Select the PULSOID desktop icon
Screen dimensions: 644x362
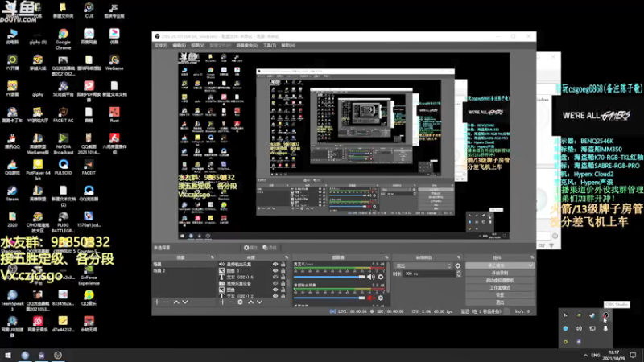[x=64, y=167]
